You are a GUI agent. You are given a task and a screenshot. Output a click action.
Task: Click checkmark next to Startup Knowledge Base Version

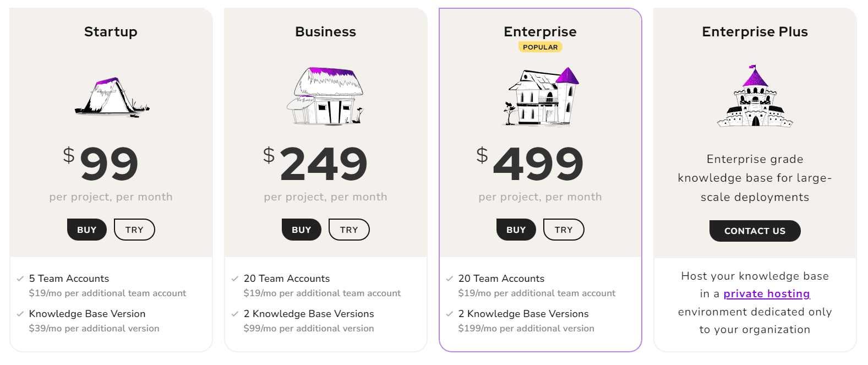pyautogui.click(x=20, y=314)
